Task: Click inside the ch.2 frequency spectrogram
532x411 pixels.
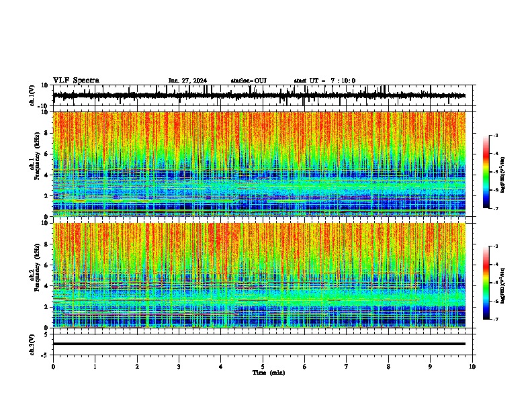Action: (x=259, y=275)
